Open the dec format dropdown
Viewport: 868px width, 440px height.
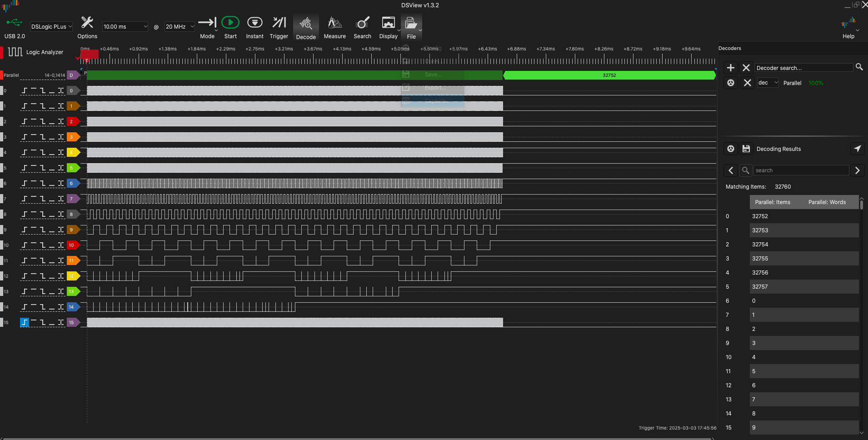pos(768,83)
